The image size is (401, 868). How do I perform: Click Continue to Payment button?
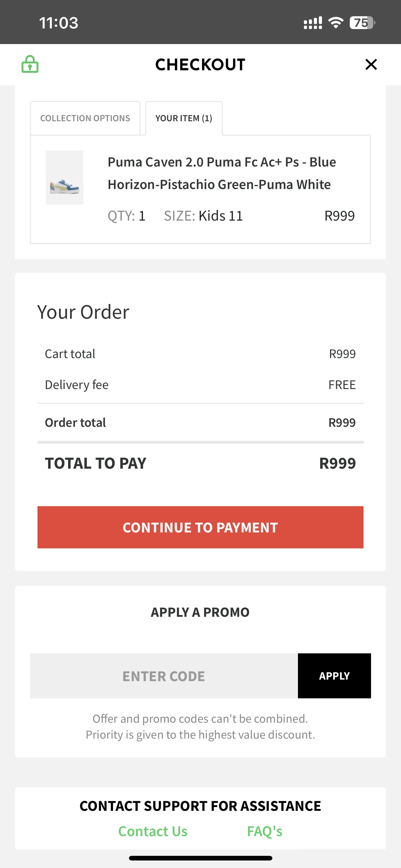click(x=200, y=527)
